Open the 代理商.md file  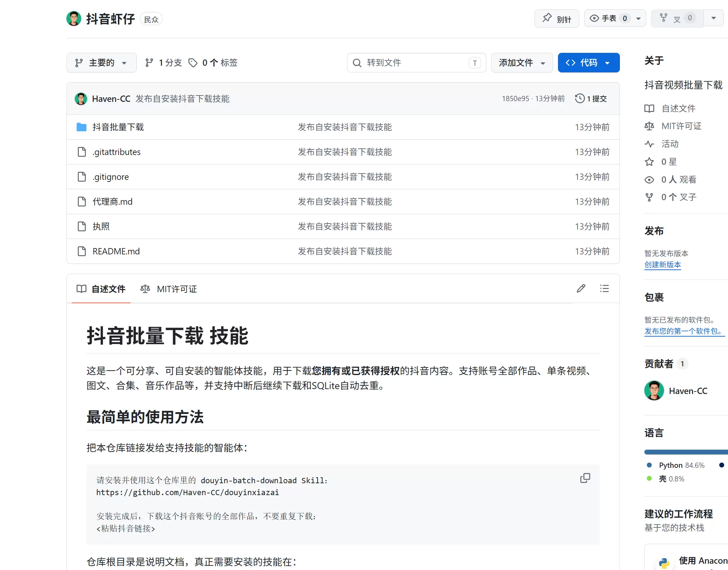point(112,202)
